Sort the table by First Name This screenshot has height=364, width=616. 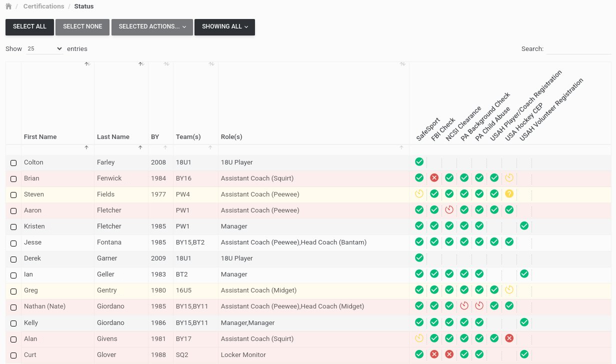[x=57, y=103]
